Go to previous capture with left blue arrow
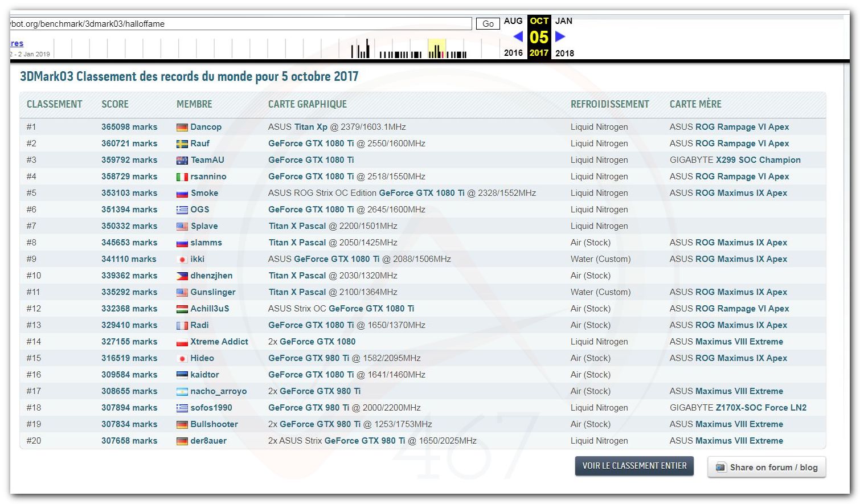 tap(518, 36)
